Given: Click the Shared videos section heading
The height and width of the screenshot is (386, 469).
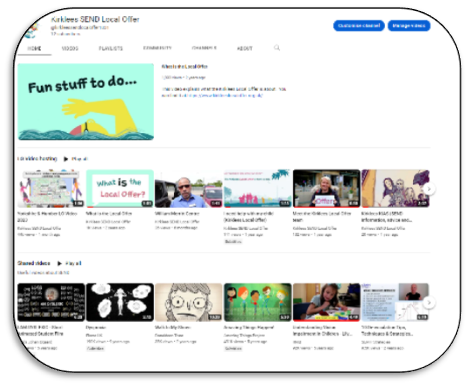Looking at the screenshot, I should 34,263.
